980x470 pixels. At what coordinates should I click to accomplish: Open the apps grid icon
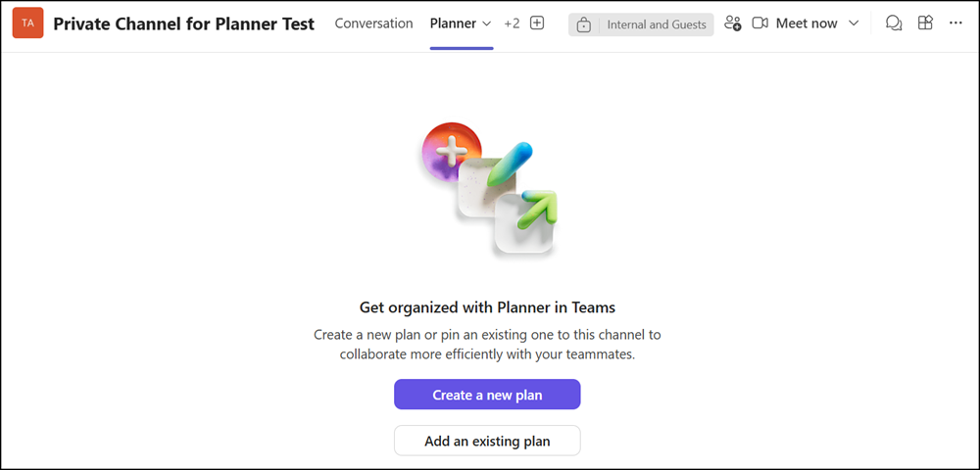point(925,23)
